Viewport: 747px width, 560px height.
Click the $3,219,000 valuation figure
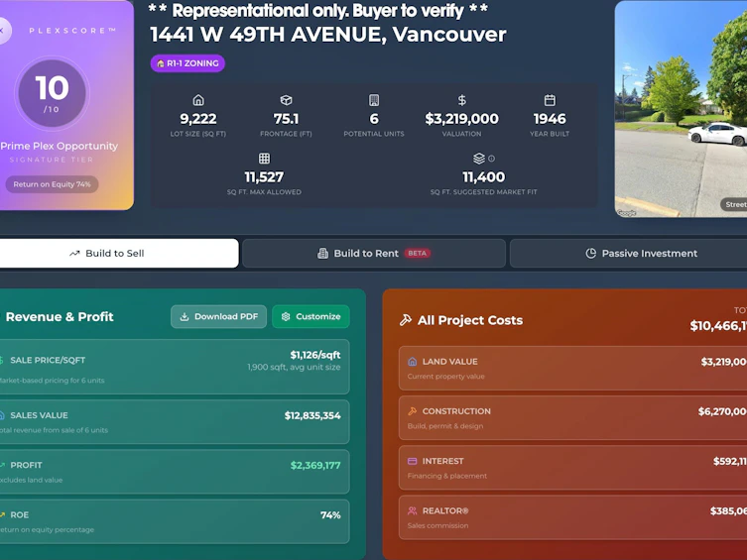pyautogui.click(x=461, y=119)
